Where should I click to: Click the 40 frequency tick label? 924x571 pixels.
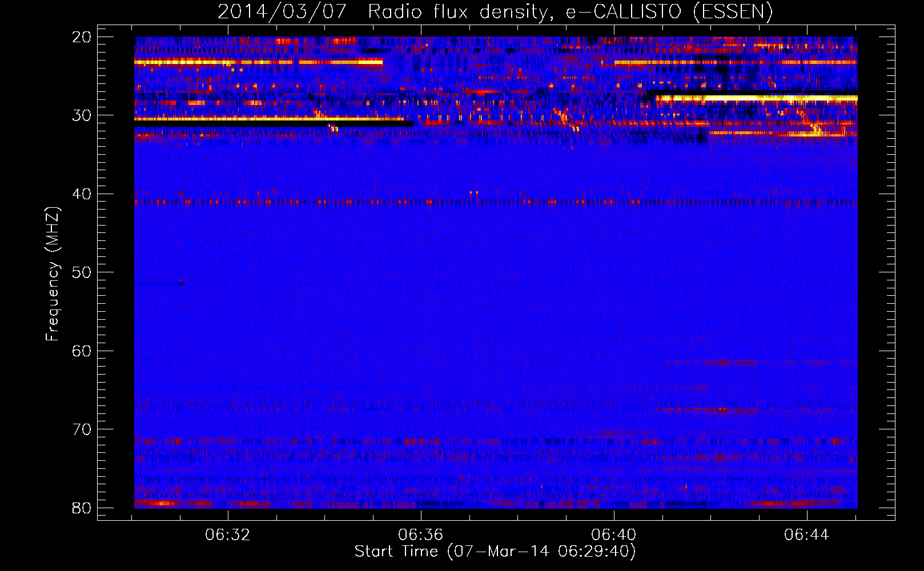pyautogui.click(x=82, y=194)
